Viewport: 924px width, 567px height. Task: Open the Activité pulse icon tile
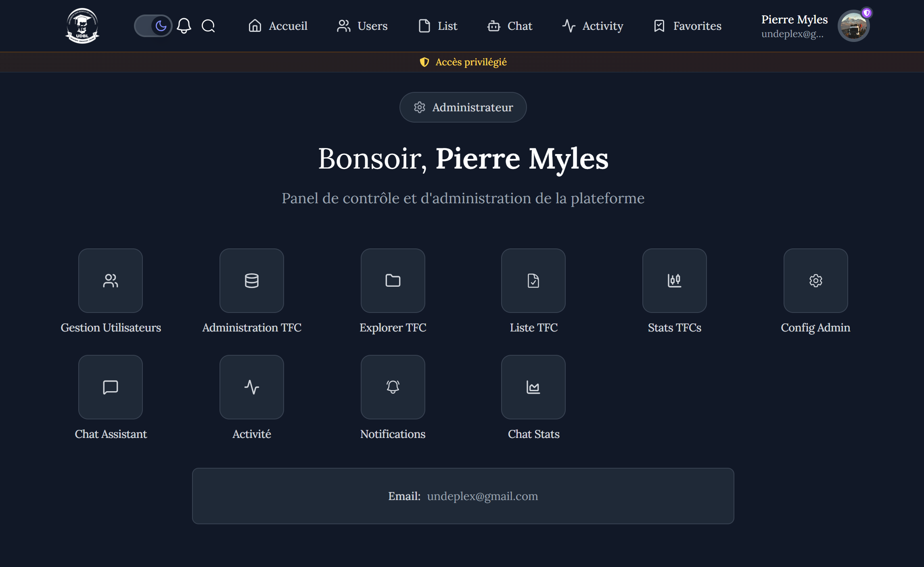pyautogui.click(x=251, y=387)
